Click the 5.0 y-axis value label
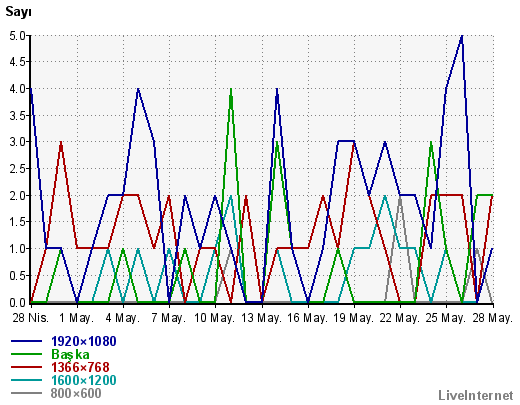 click(18, 35)
